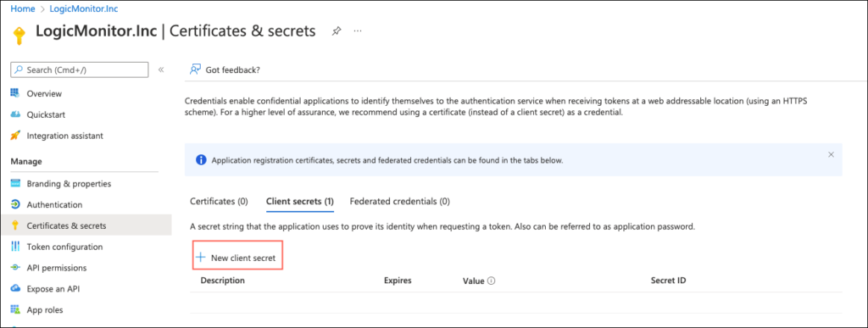Click the Value info circle icon
868x328 pixels.
pos(491,281)
